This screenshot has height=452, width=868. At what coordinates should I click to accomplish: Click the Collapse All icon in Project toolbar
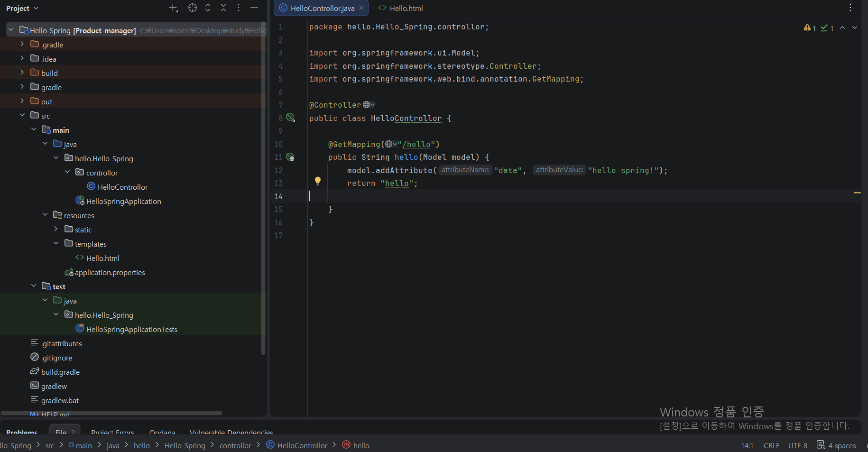[223, 8]
